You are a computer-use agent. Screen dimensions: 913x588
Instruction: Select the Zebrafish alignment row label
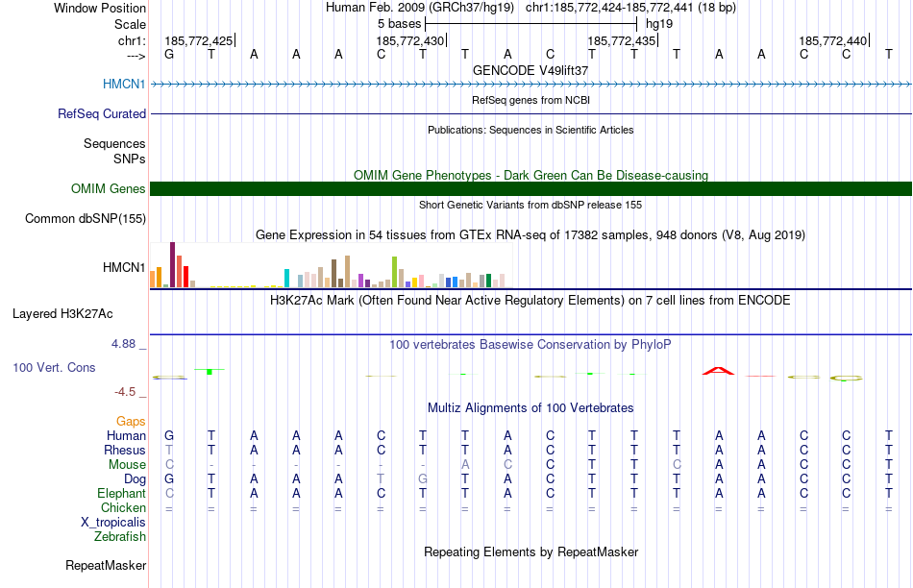tap(120, 537)
